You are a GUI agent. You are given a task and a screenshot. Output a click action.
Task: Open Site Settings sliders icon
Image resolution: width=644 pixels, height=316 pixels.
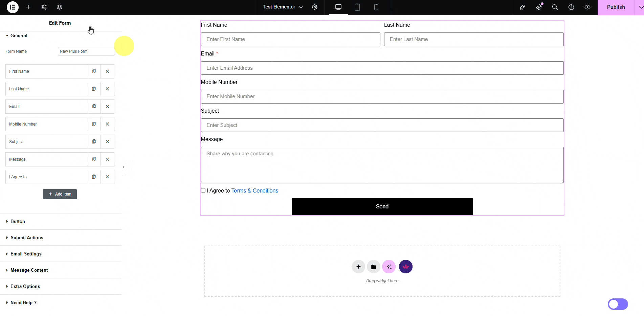44,7
